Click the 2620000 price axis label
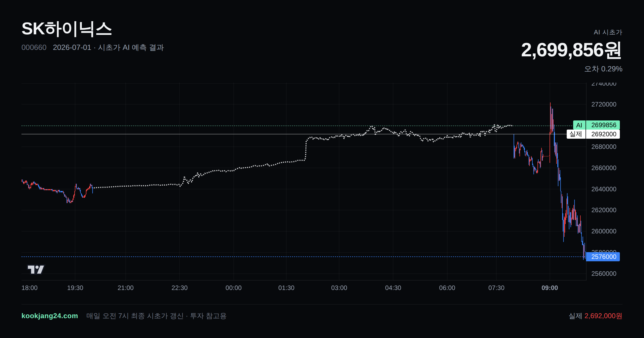The image size is (644, 338). (604, 210)
